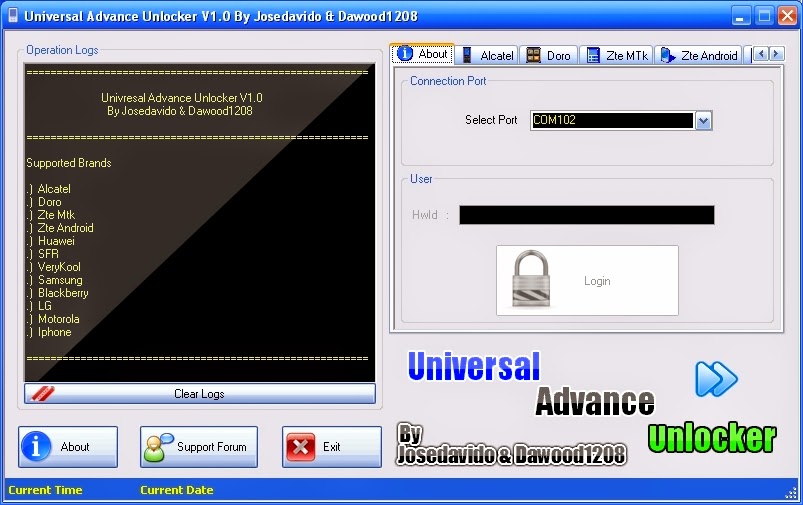Image resolution: width=803 pixels, height=505 pixels.
Task: Click 'Univresal Advance Unlocker V1.0' log heading
Action: point(182,97)
